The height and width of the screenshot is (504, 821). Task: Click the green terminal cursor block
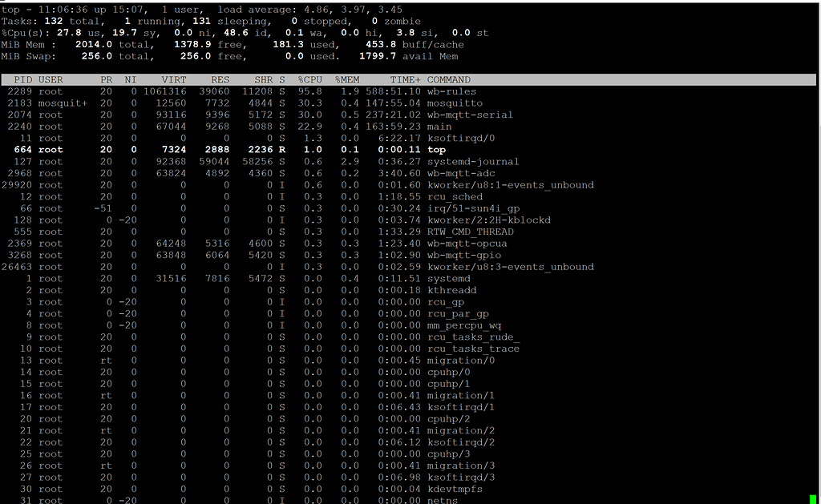pyautogui.click(x=813, y=499)
